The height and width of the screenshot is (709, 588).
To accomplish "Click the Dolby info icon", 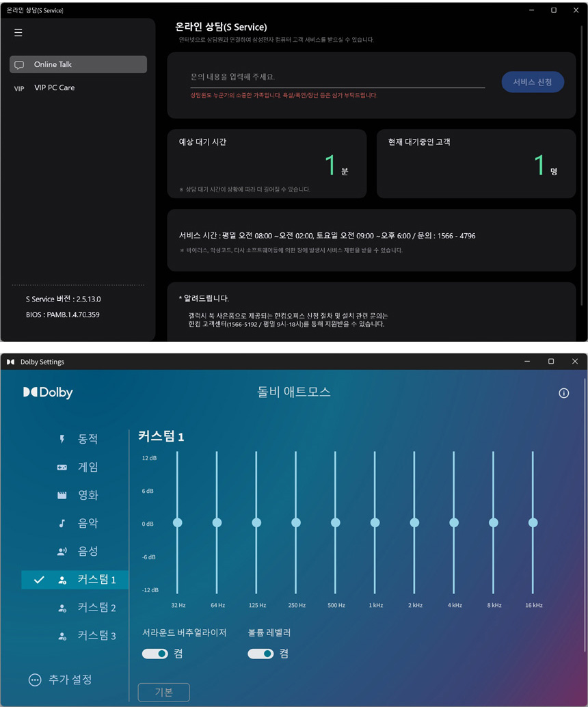I will 563,393.
